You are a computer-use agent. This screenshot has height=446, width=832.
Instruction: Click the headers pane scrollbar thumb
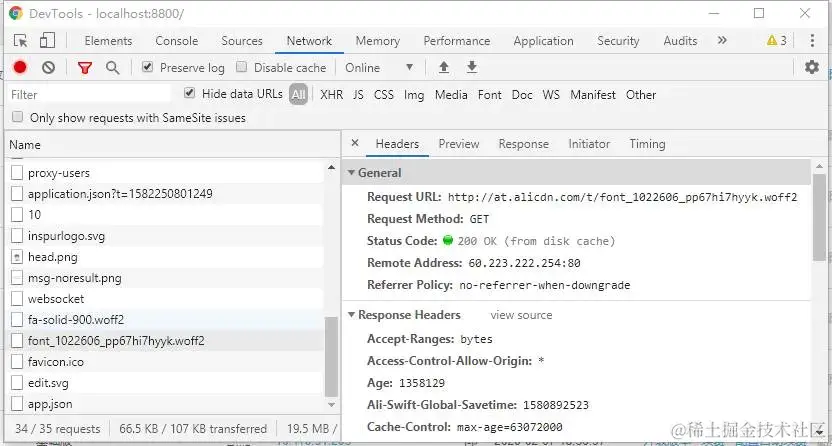[x=819, y=217]
